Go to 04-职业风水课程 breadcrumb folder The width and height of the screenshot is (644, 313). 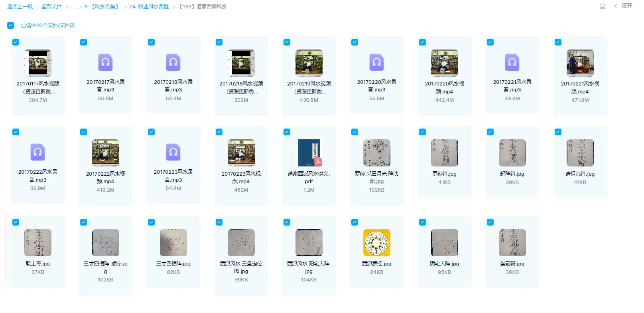point(149,7)
